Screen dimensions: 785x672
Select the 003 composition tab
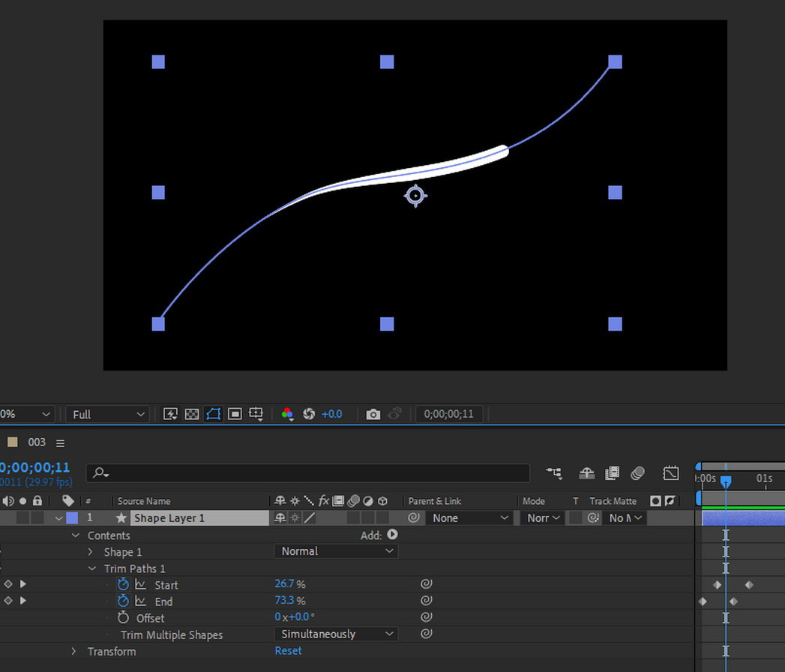point(37,442)
